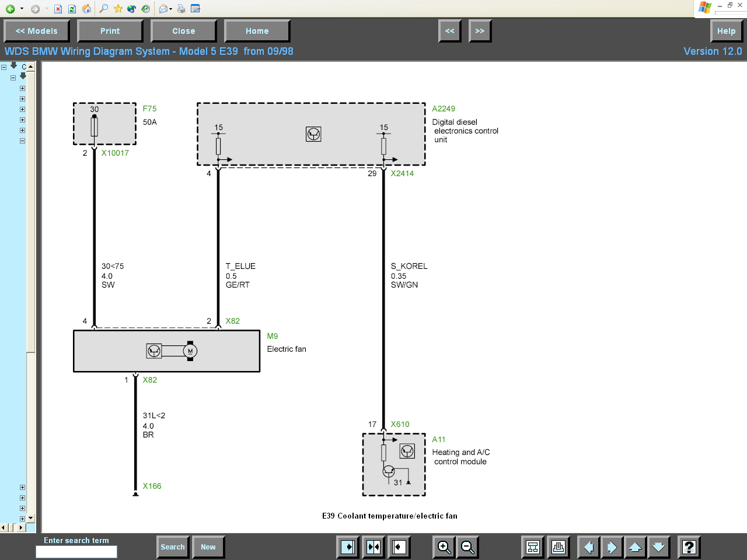747x560 pixels.
Task: Click the browser Home house icon
Action: click(x=86, y=9)
